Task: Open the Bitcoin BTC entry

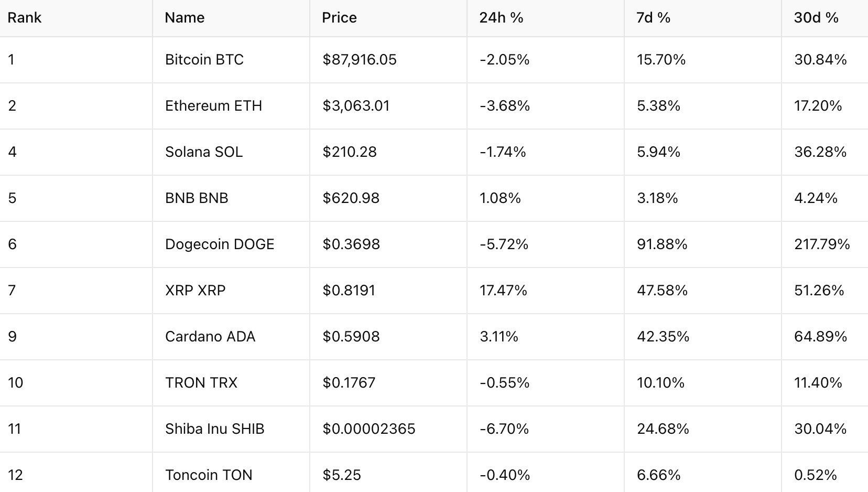Action: point(204,60)
